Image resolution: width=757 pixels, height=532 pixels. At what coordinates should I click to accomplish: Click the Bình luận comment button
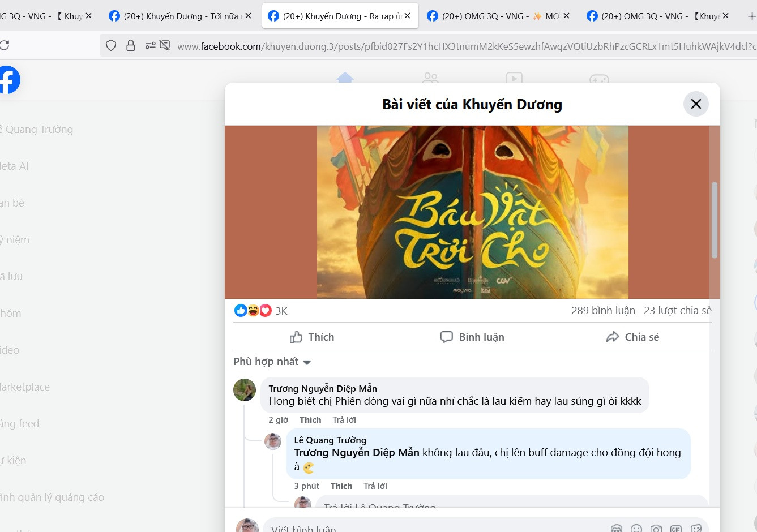pos(472,337)
